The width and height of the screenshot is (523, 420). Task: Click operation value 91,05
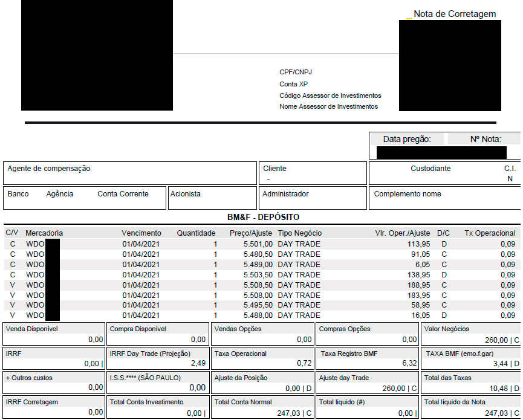click(x=420, y=254)
